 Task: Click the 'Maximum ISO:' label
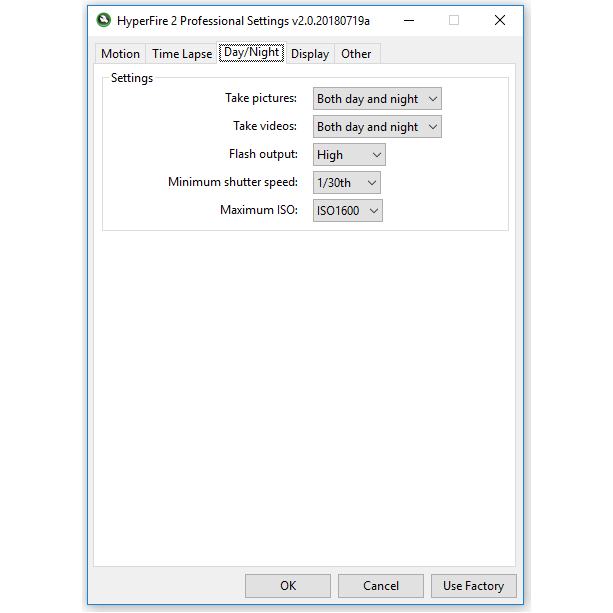pyautogui.click(x=259, y=210)
